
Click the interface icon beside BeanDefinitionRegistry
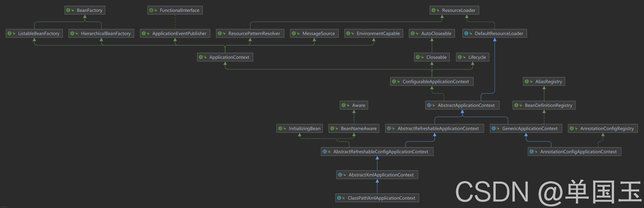pyautogui.click(x=516, y=105)
